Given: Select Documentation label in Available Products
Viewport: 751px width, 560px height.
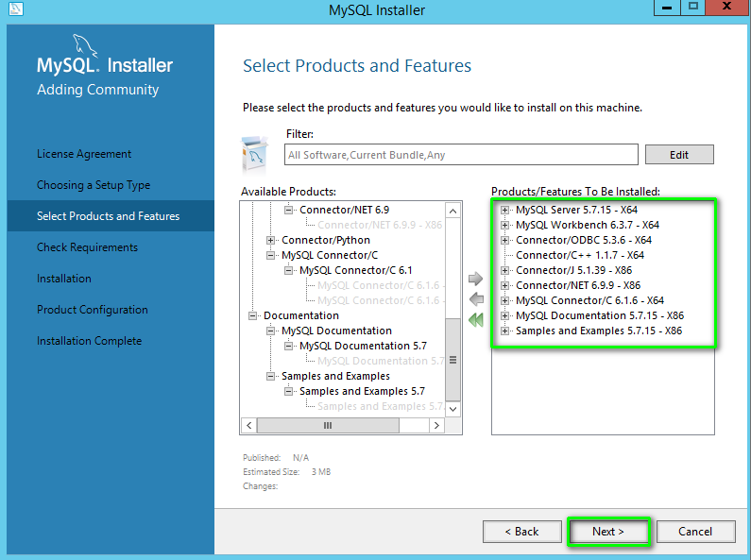Looking at the screenshot, I should click(301, 316).
